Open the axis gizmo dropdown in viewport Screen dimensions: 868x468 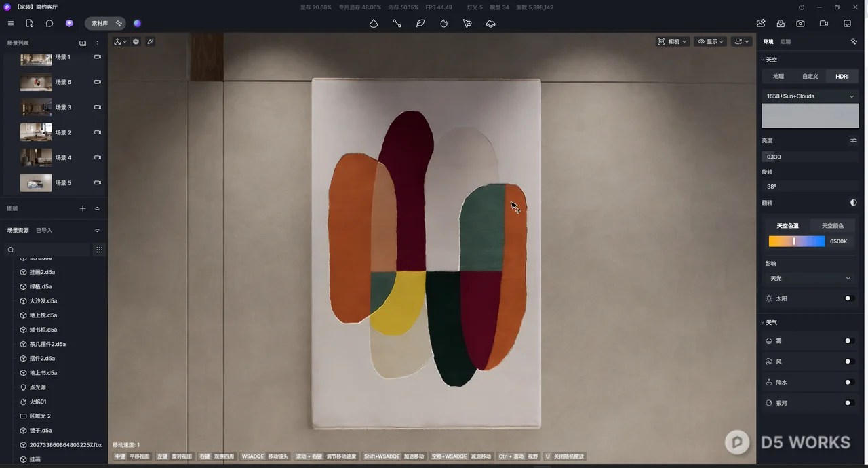point(120,41)
